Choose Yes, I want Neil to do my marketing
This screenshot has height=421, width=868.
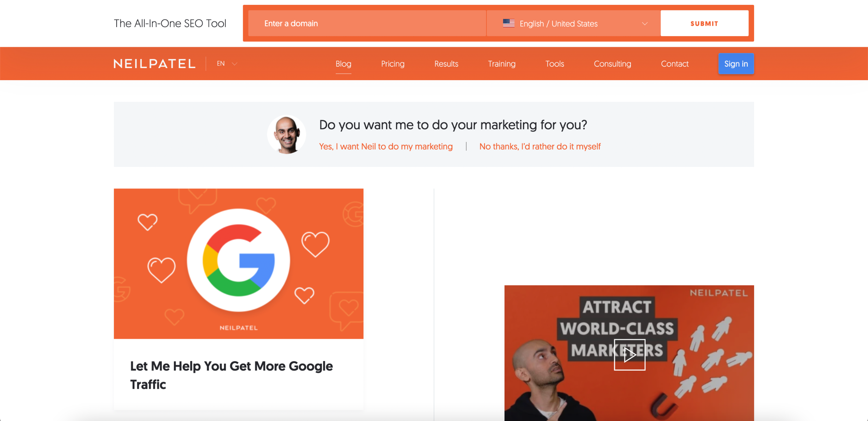[386, 146]
